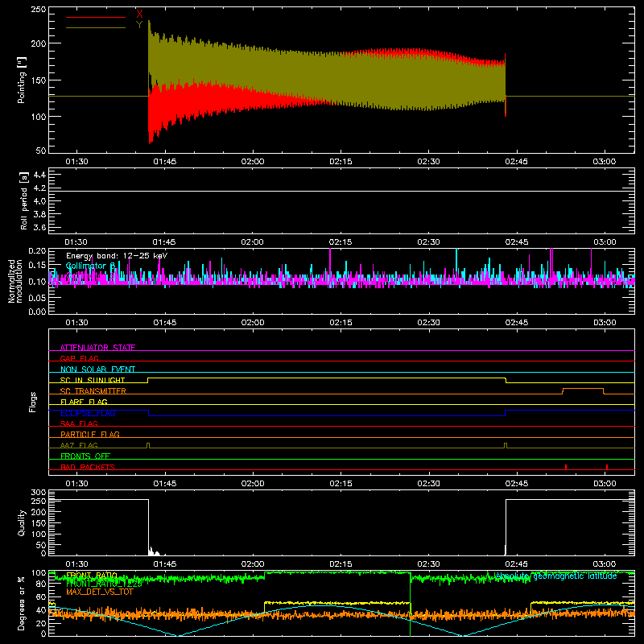Click the Flags axis title
Image resolution: width=644 pixels, height=644 pixels.
[x=32, y=402]
